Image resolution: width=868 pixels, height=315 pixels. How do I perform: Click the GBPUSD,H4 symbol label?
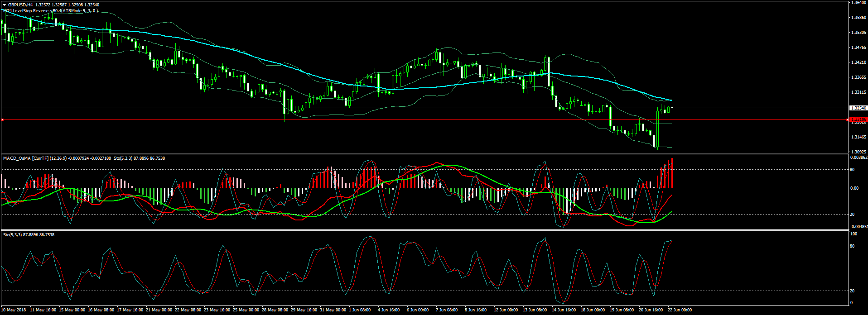click(20, 5)
